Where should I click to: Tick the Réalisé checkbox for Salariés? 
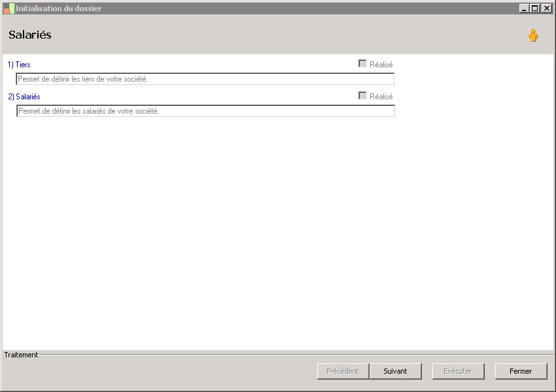pyautogui.click(x=362, y=95)
